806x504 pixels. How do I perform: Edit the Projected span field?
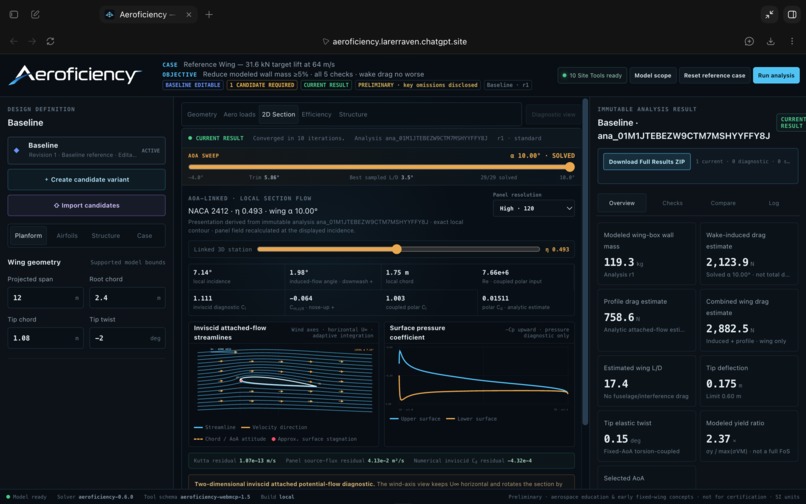[x=45, y=297]
